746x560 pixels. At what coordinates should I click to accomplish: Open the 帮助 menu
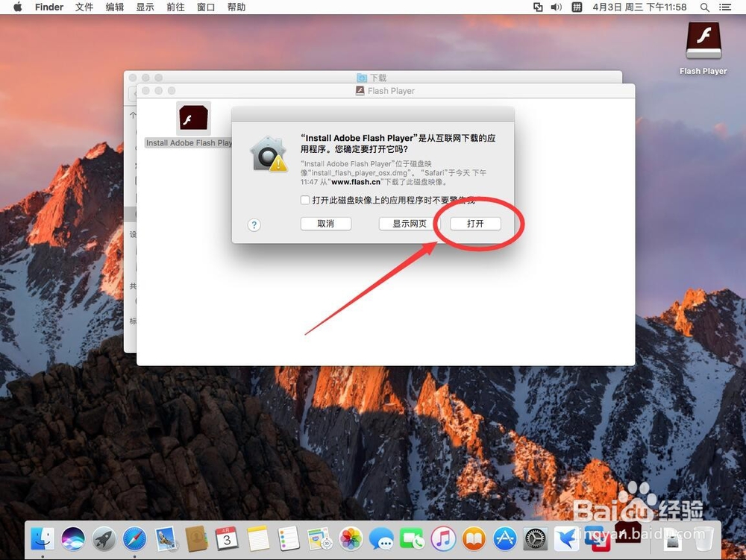(x=236, y=7)
